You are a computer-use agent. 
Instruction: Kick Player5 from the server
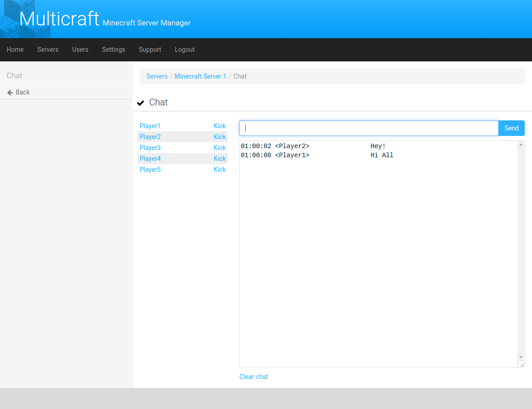pos(220,169)
